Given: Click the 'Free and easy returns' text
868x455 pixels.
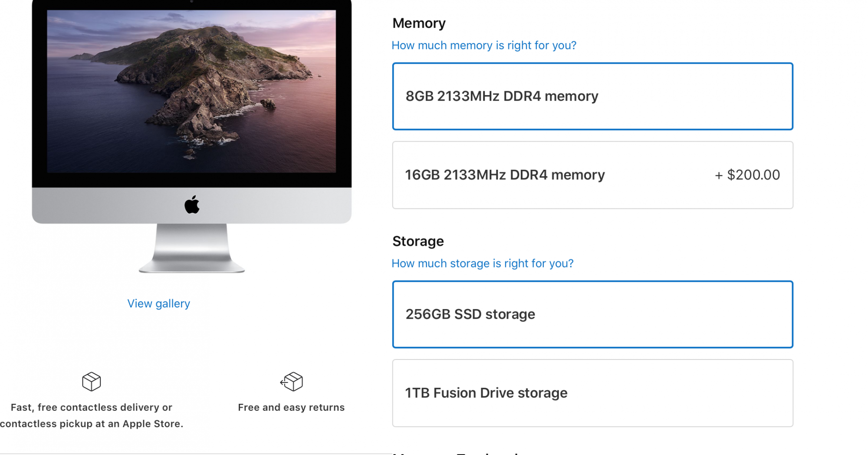Looking at the screenshot, I should pos(291,407).
